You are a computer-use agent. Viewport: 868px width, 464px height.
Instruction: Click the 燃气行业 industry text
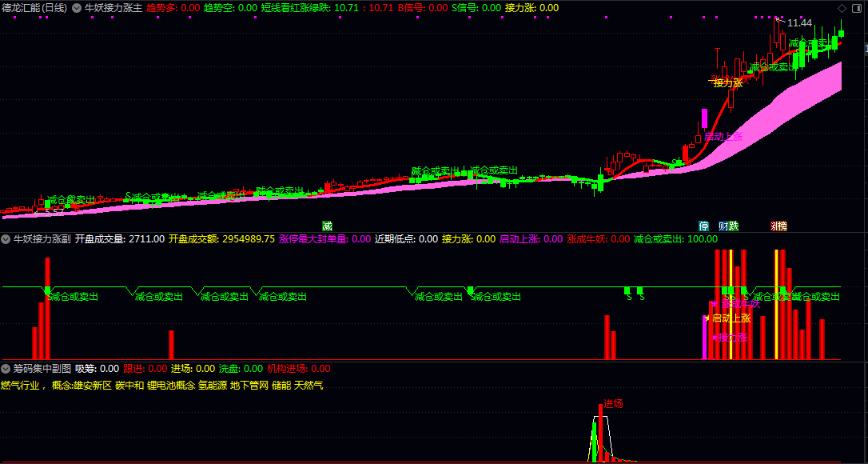click(x=20, y=386)
